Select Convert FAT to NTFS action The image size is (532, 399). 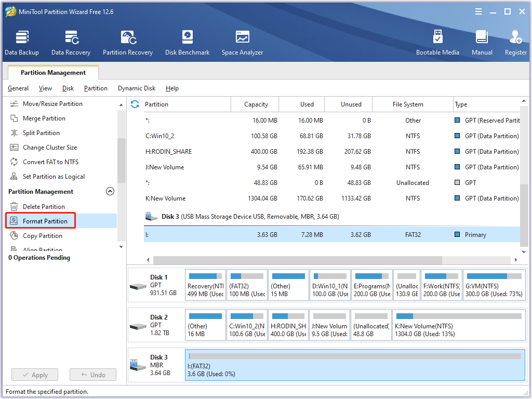tap(50, 162)
